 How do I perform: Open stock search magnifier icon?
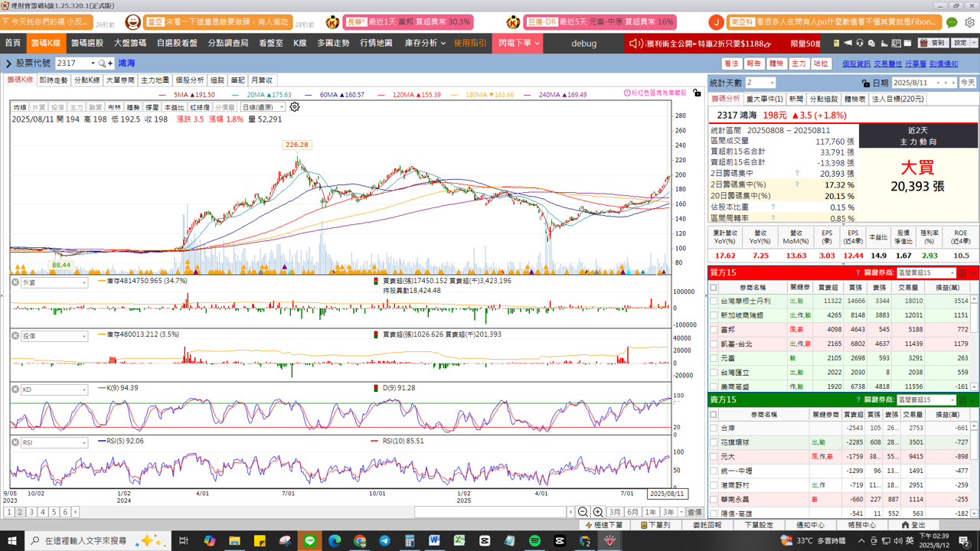(x=102, y=64)
